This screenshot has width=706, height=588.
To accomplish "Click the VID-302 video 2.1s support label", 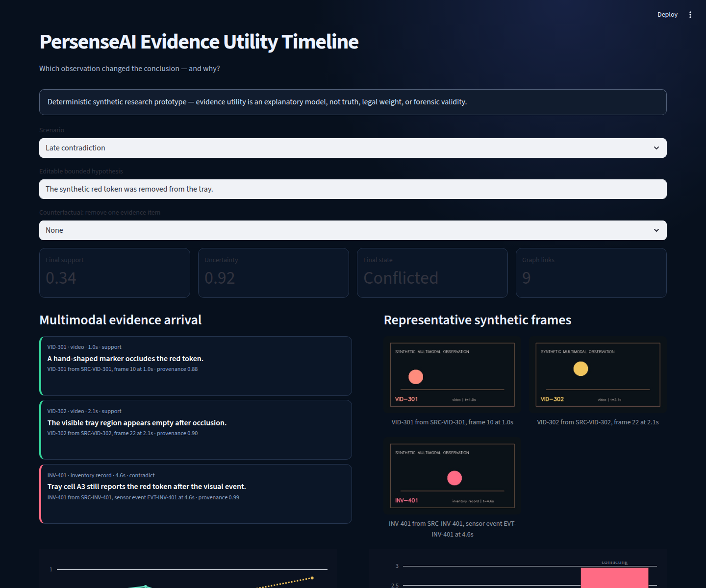I will pyautogui.click(x=84, y=411).
